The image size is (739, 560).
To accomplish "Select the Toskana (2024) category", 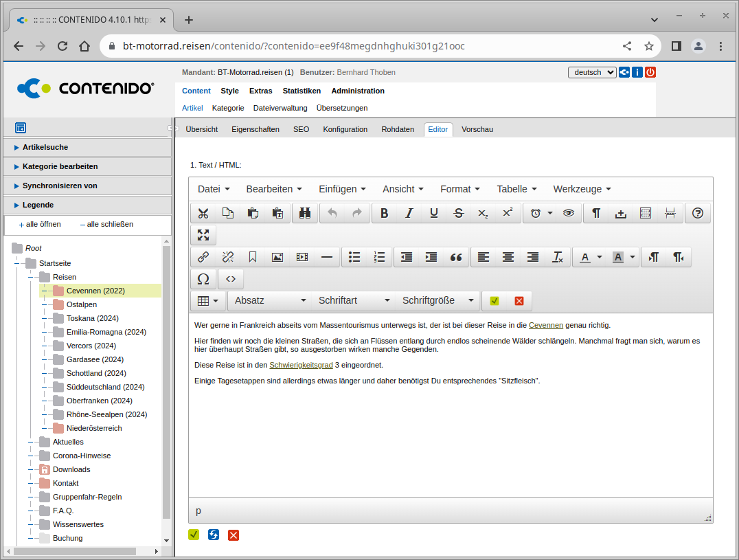I will click(x=92, y=318).
